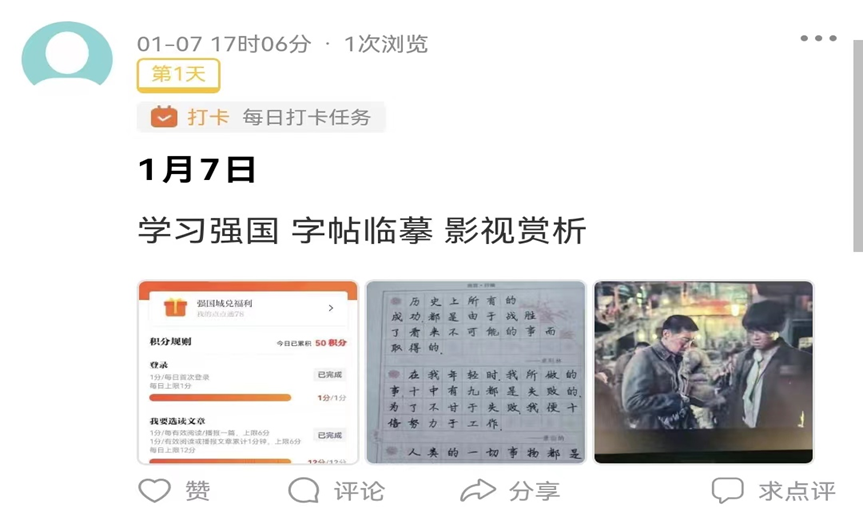Click the 第1天 day badge

178,75
